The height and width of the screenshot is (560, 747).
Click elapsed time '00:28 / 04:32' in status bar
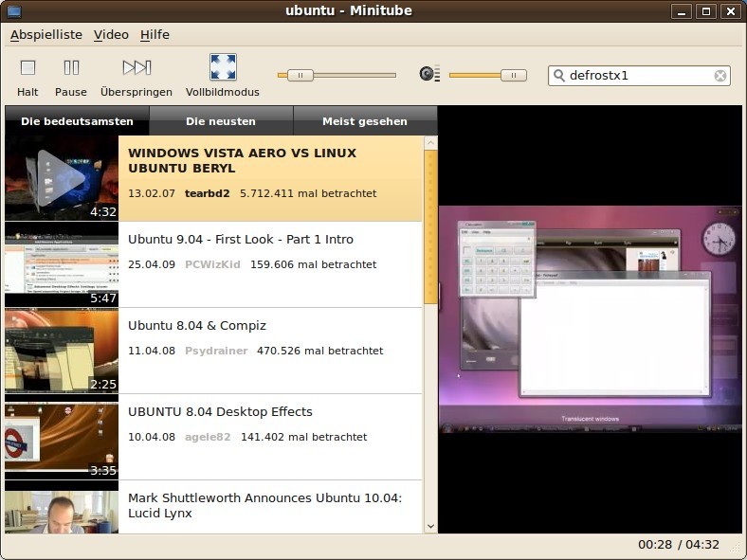pos(679,544)
